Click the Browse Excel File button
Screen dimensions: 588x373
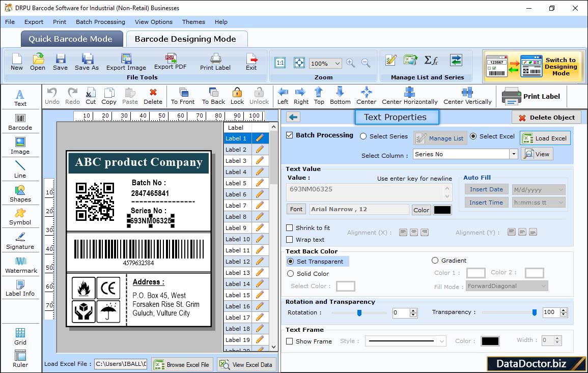[182, 364]
